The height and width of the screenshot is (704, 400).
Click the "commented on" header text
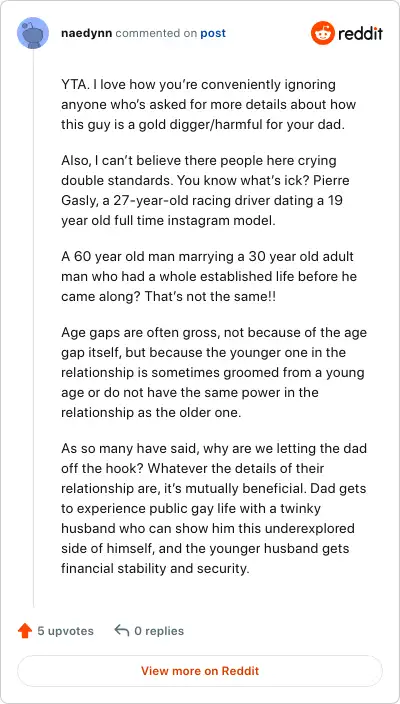click(156, 34)
